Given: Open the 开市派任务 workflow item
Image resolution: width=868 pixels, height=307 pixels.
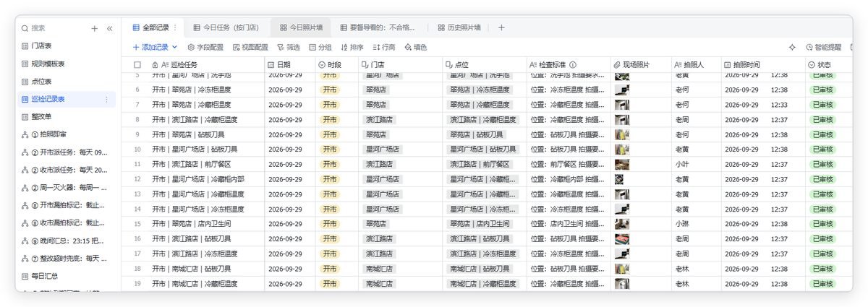Looking at the screenshot, I should pyautogui.click(x=65, y=152).
